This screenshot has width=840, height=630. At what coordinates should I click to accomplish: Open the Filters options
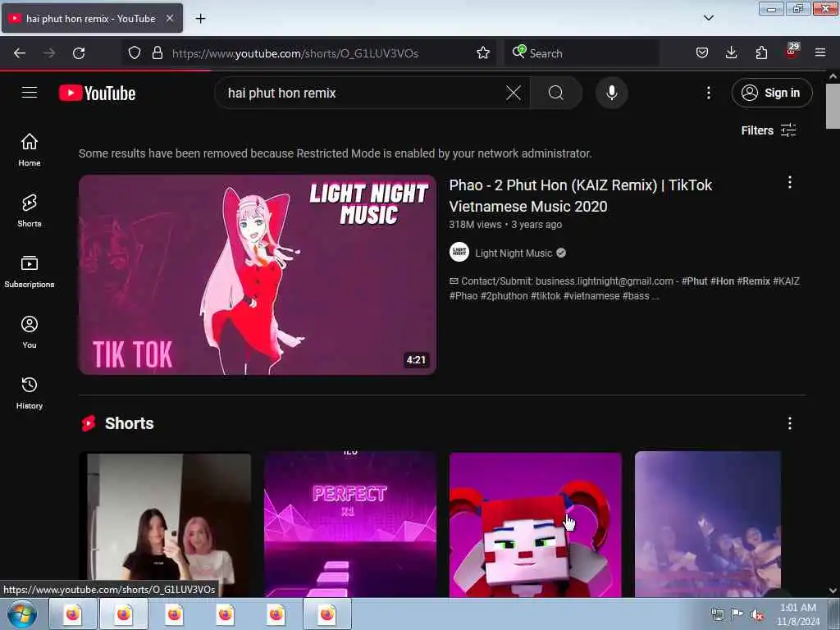coord(769,130)
